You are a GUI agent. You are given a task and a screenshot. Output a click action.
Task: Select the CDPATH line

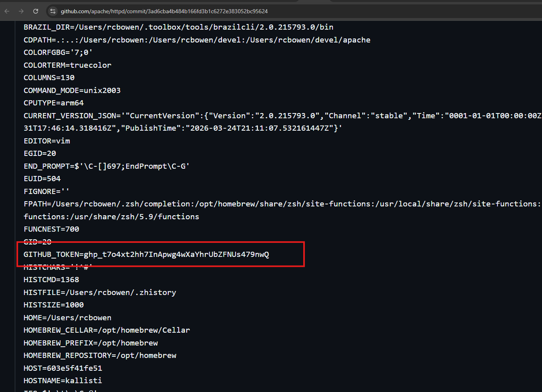[x=197, y=40]
